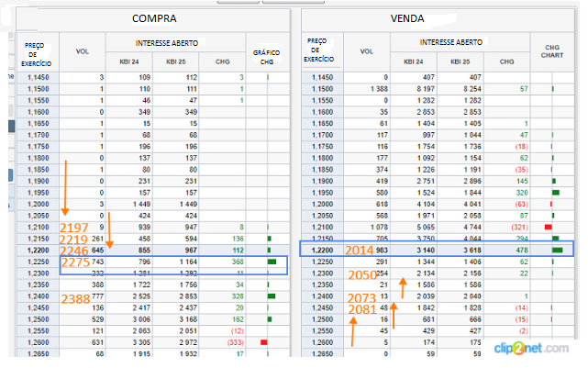Click the KBI 24 header in COMPRA table
The image size is (588, 368).
pos(129,61)
